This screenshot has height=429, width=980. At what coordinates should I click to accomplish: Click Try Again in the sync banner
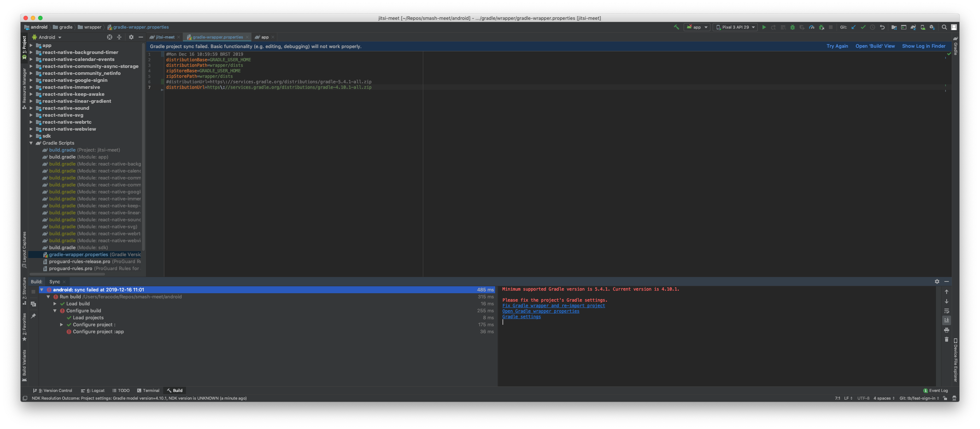[837, 46]
